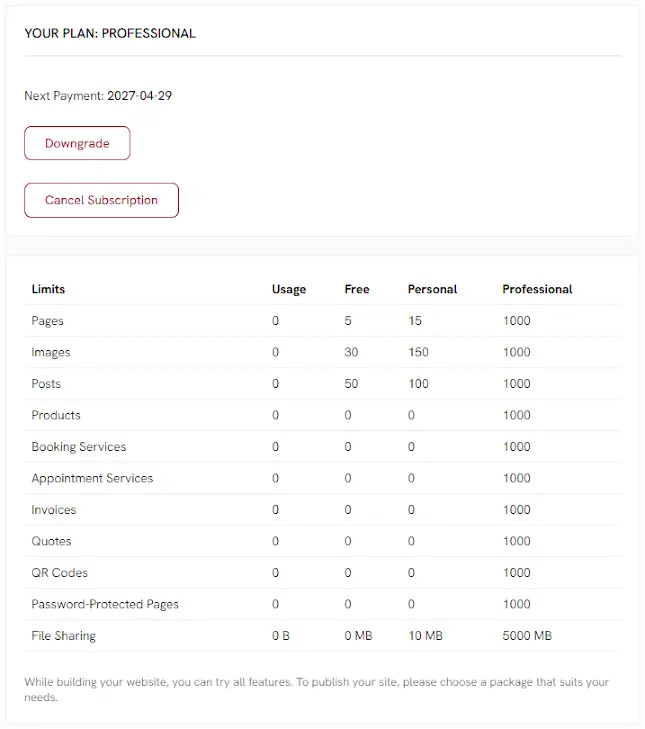This screenshot has height=729, width=645.
Task: Select the QR Codes row label
Action: pyautogui.click(x=60, y=573)
